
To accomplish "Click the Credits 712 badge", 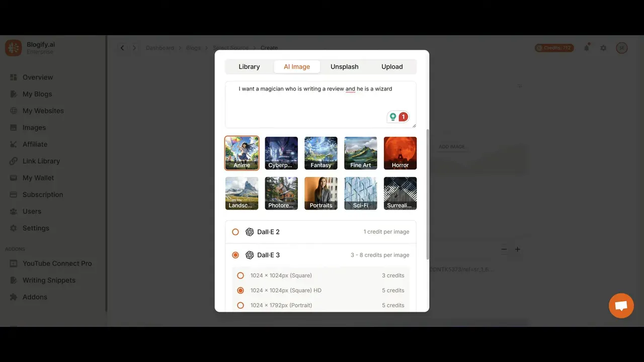I will [x=554, y=48].
